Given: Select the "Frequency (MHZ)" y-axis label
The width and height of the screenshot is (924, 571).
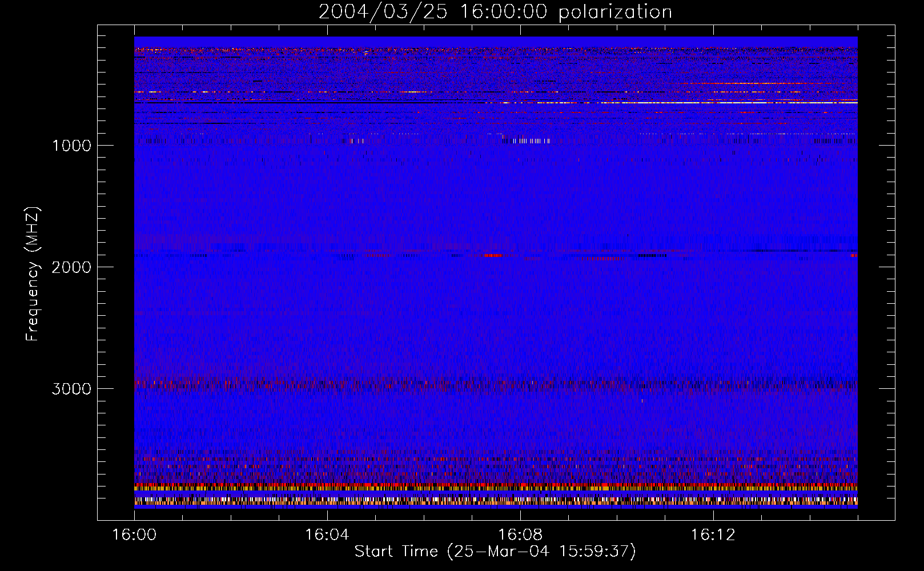Looking at the screenshot, I should pos(33,274).
